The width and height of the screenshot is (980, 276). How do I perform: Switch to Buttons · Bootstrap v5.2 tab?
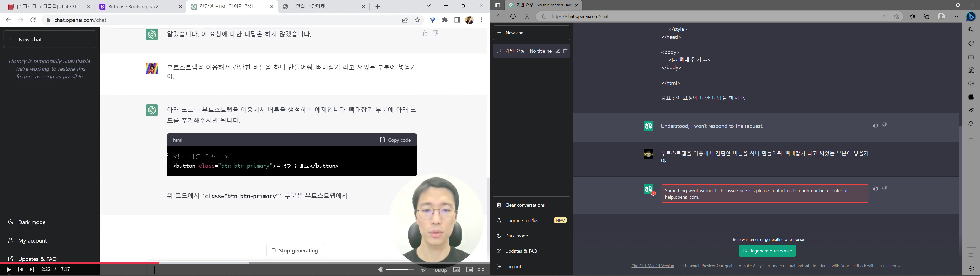[x=140, y=6]
